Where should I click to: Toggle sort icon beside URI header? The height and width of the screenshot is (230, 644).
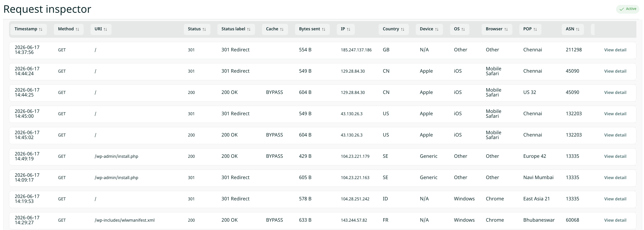tap(105, 29)
